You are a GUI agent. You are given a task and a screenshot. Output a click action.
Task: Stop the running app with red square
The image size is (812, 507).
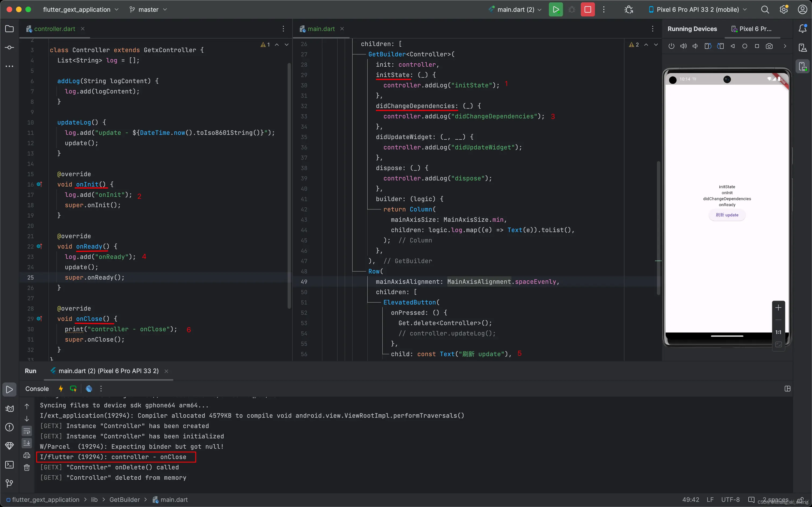[587, 9]
